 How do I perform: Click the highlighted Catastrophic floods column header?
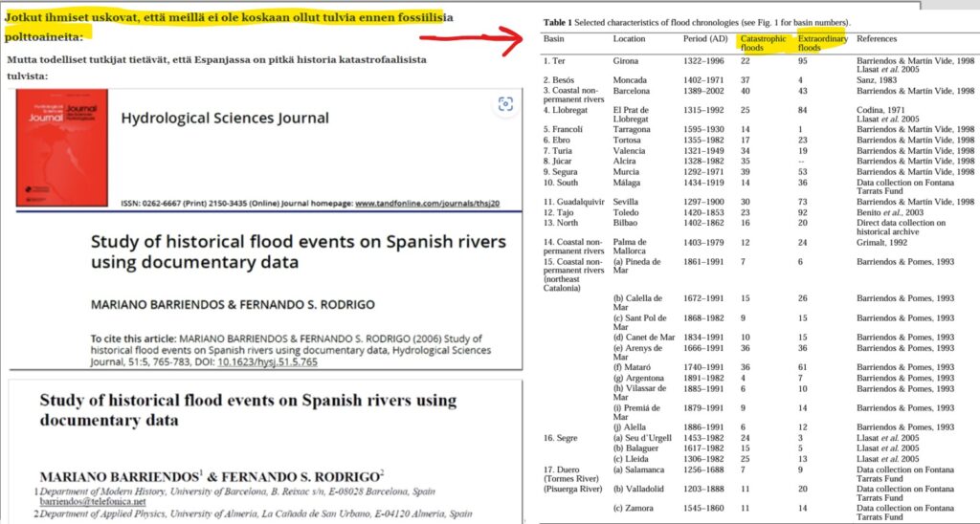pos(763,43)
